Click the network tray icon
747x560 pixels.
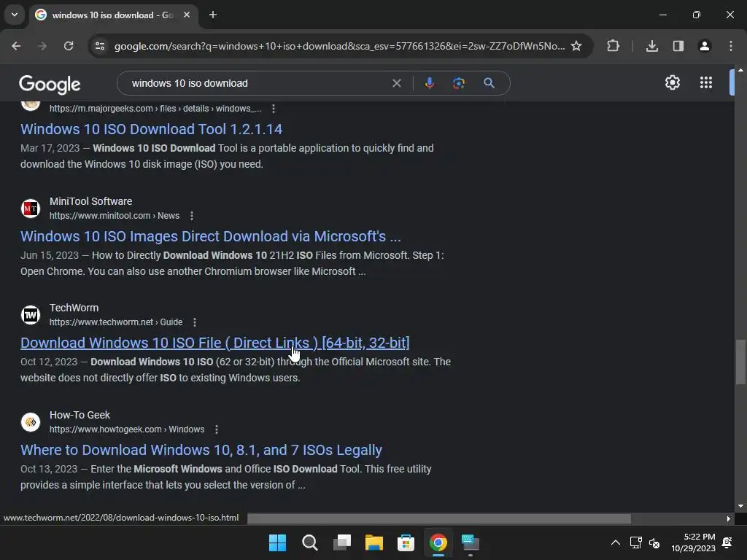click(x=635, y=542)
